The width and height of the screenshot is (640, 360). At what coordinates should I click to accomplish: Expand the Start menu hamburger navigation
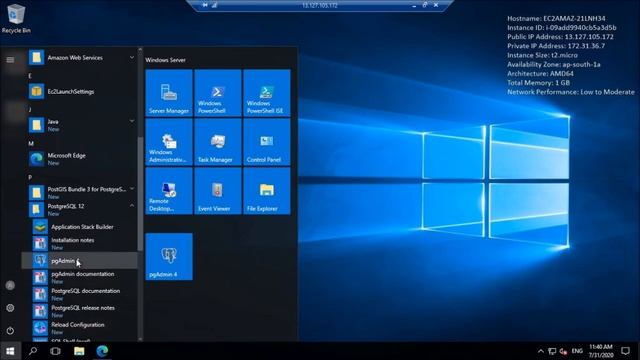(x=10, y=60)
